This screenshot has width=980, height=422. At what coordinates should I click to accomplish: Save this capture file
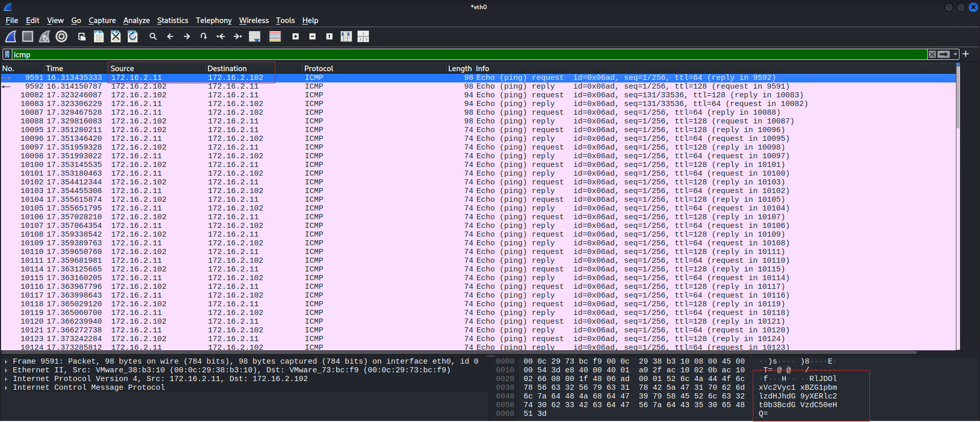coord(99,36)
